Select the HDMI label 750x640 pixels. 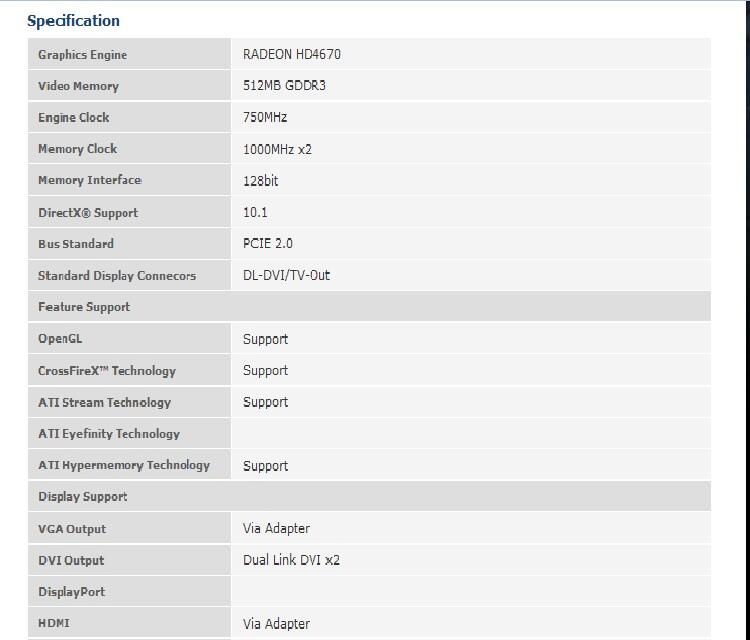(54, 623)
